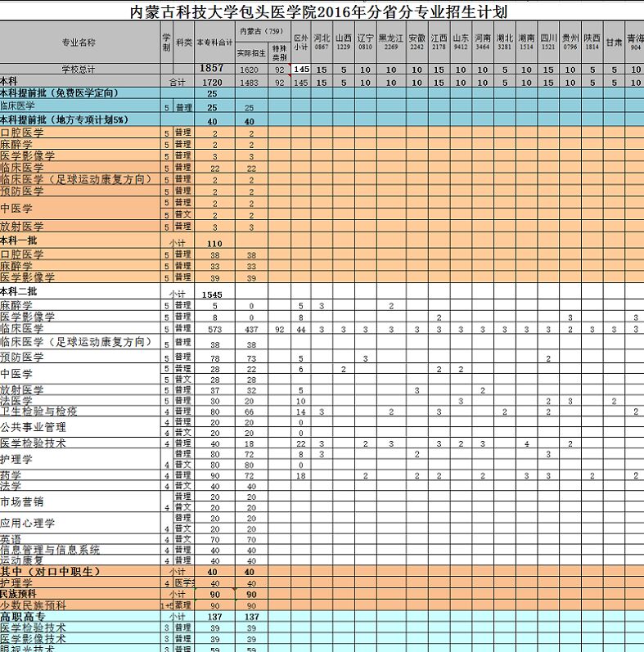This screenshot has height=652, width=644.
Task: Select the 法医学 major label
Action: click(16, 400)
